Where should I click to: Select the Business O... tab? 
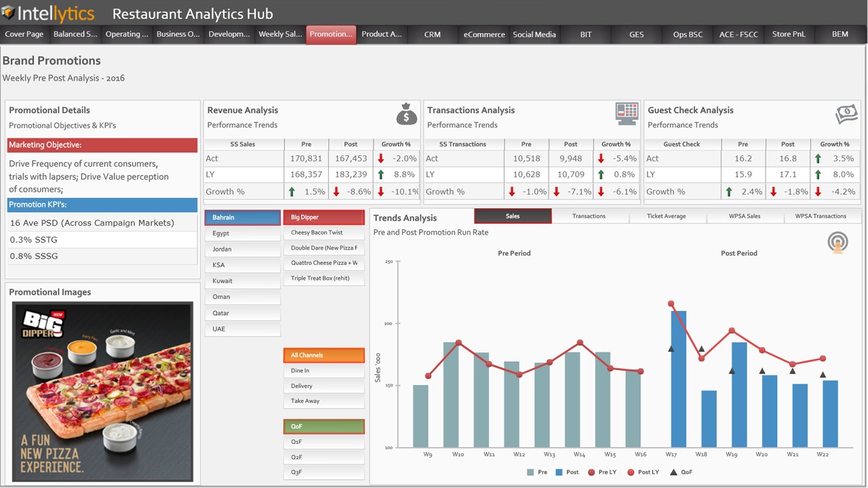click(178, 35)
